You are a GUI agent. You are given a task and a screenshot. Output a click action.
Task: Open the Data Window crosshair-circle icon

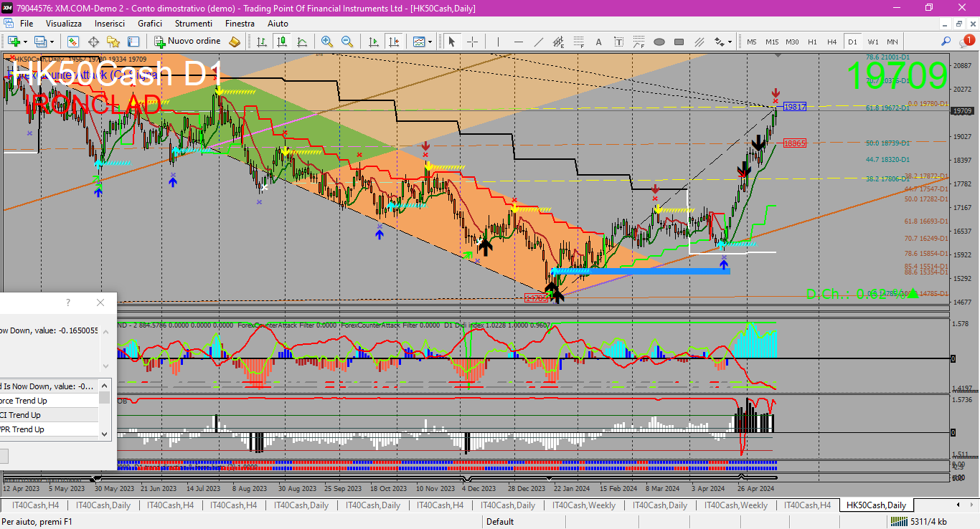pyautogui.click(x=93, y=42)
